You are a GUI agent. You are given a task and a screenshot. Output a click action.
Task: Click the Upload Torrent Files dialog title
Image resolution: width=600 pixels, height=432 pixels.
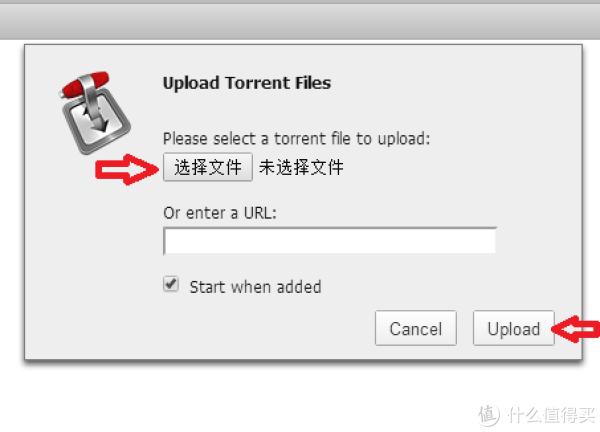point(247,83)
